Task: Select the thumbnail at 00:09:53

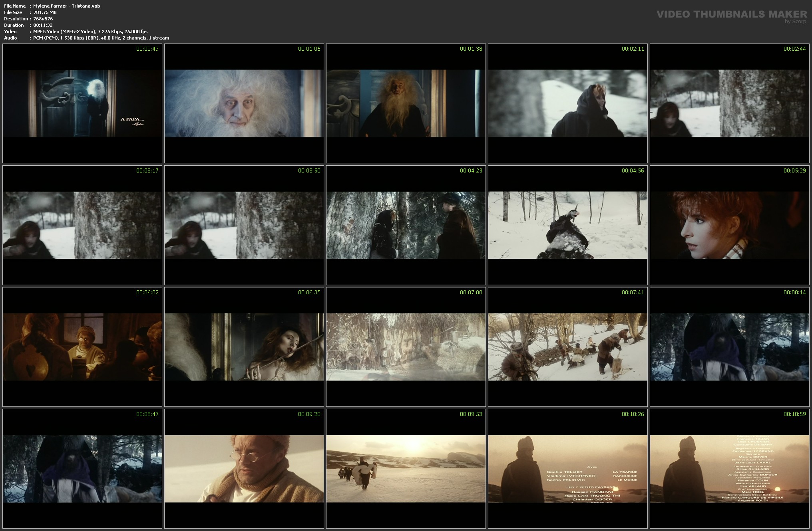Action: [x=406, y=469]
